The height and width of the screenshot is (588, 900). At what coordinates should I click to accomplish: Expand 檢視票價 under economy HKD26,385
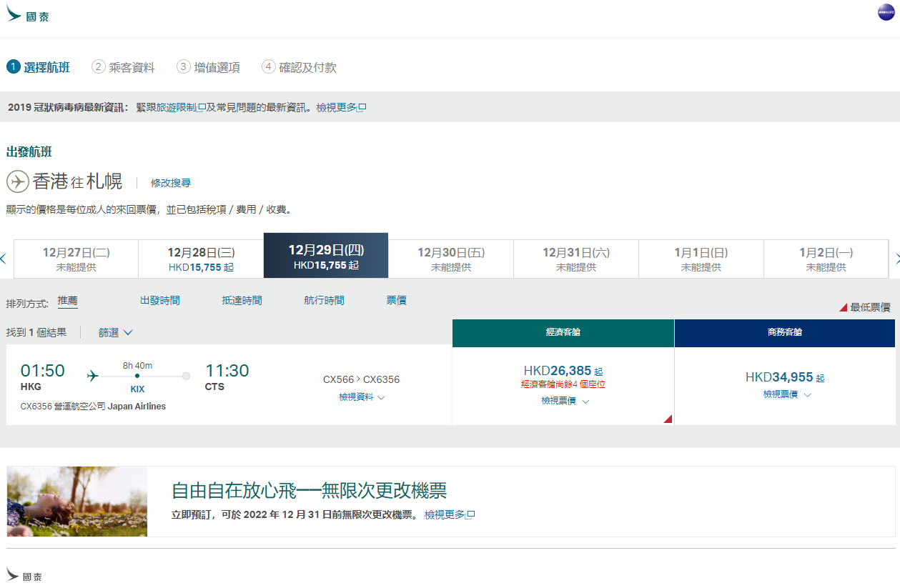565,402
